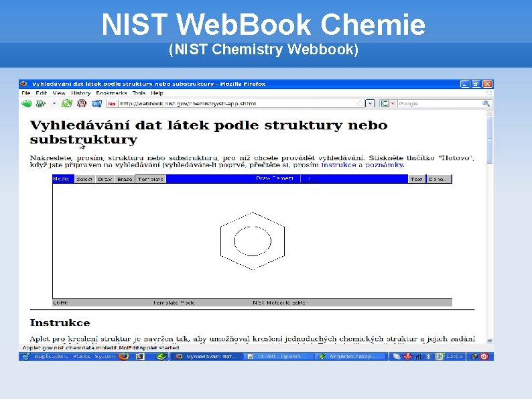532x399 pixels.
Task: Click the "Template Mode" status text
Action: pyautogui.click(x=174, y=302)
